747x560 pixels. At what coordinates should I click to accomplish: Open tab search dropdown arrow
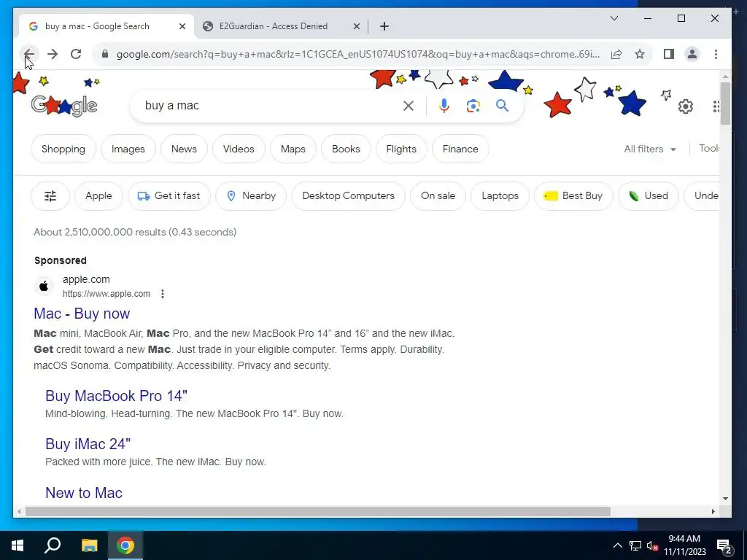coord(614,18)
